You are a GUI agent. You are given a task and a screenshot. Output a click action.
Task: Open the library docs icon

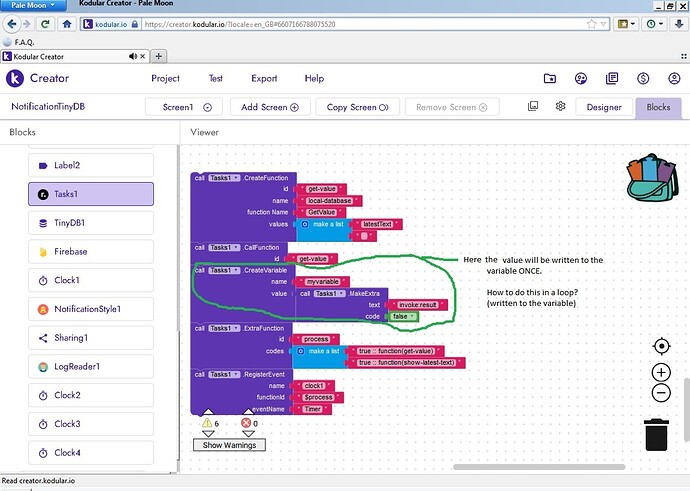pyautogui.click(x=612, y=79)
